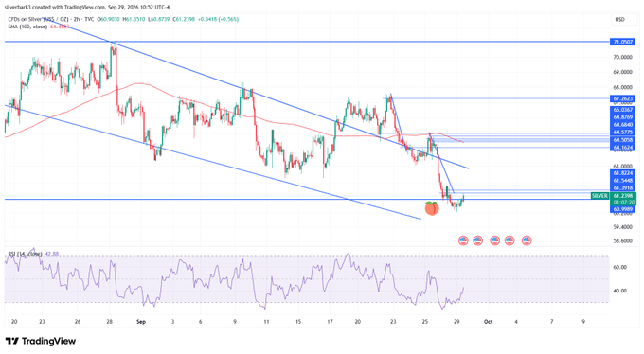Select the 64.8769 price level label
644x354 pixels.
[x=622, y=117]
